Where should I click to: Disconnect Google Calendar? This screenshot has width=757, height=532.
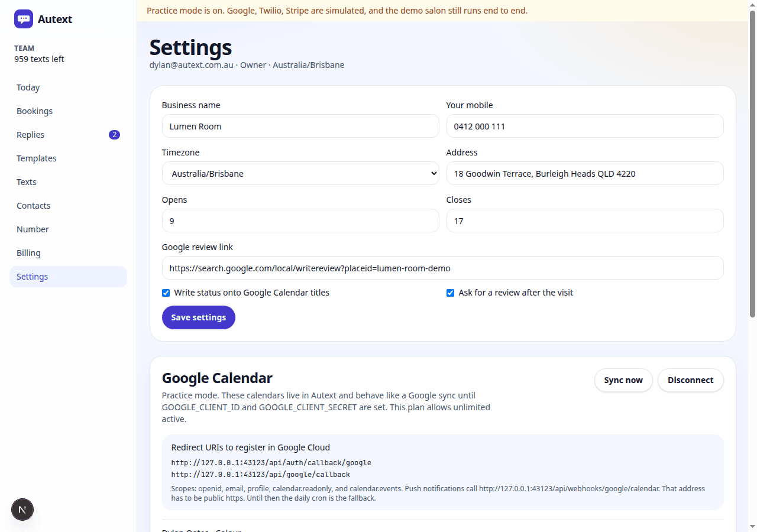(x=691, y=380)
